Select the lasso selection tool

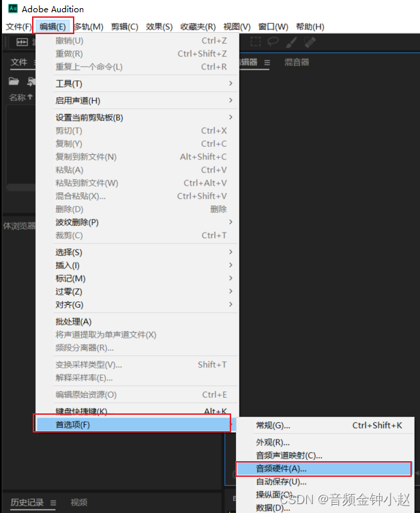273,42
